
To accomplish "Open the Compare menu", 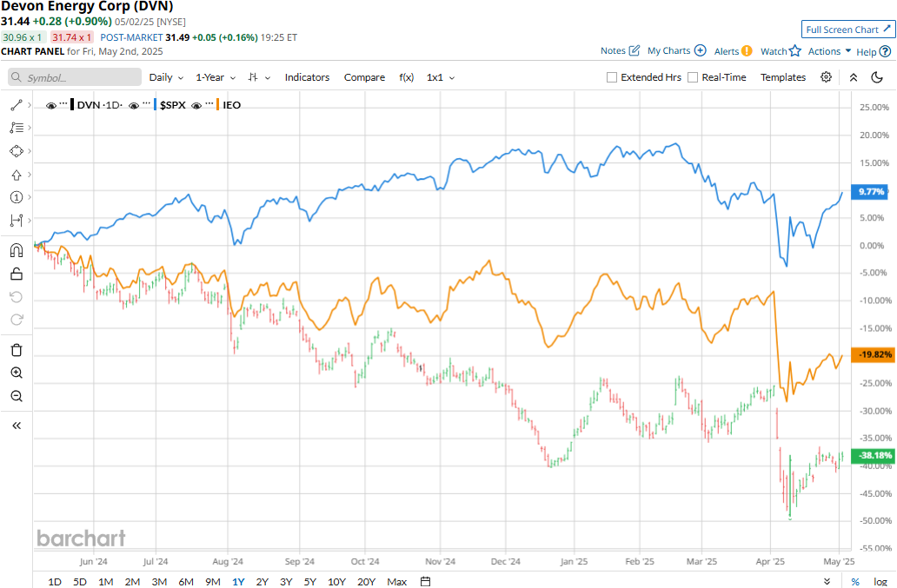I will tap(364, 77).
